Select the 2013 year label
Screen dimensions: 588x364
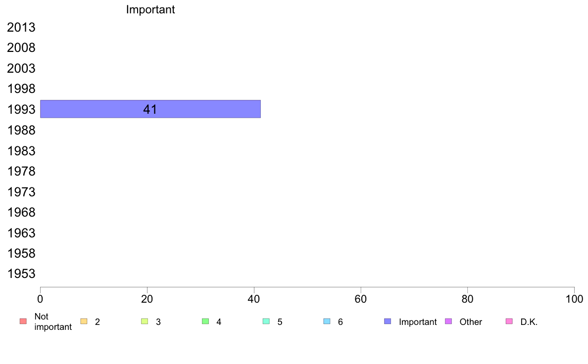[21, 27]
